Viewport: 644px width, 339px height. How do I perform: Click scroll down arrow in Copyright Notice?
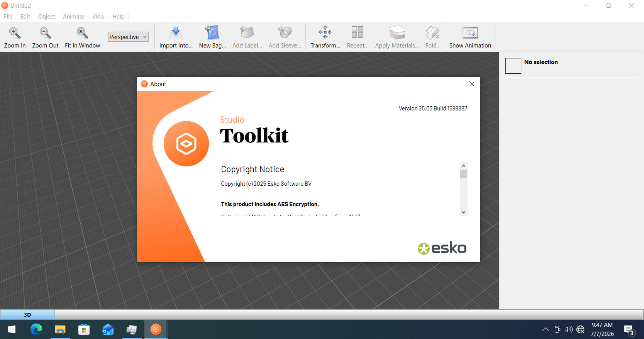pos(463,212)
